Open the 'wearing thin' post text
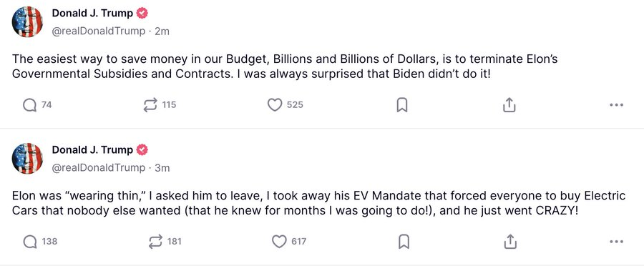644x266 pixels. (x=318, y=204)
